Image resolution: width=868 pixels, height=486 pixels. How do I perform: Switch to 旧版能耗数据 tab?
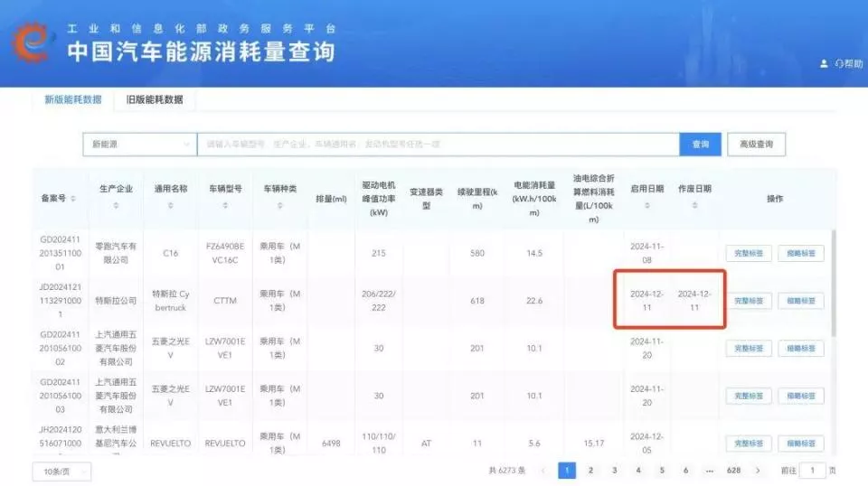coord(155,99)
